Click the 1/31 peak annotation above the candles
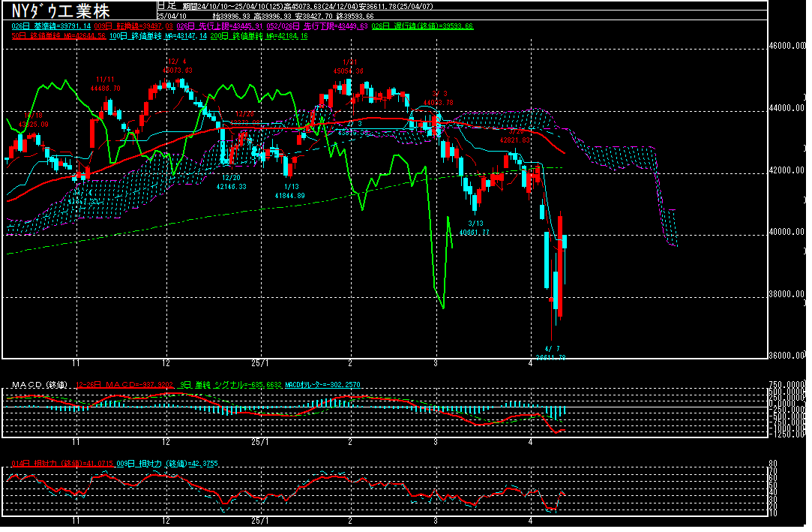Screen dimensions: 812x532 [349, 66]
